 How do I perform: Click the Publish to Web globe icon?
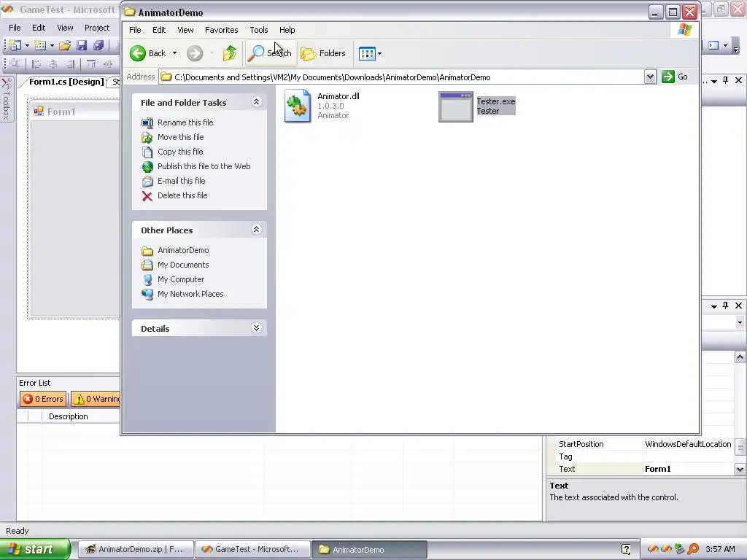(x=147, y=167)
